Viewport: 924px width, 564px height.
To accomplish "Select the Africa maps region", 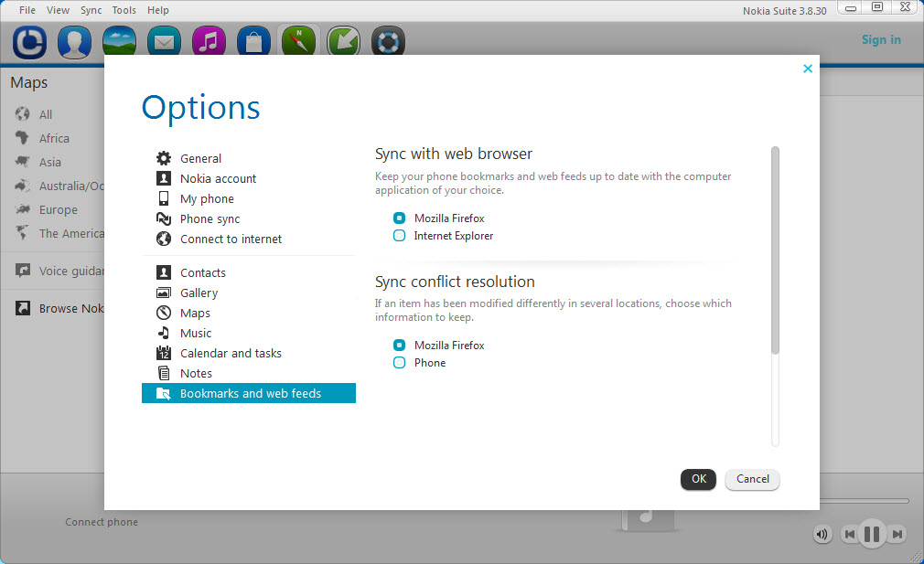I will pos(54,138).
